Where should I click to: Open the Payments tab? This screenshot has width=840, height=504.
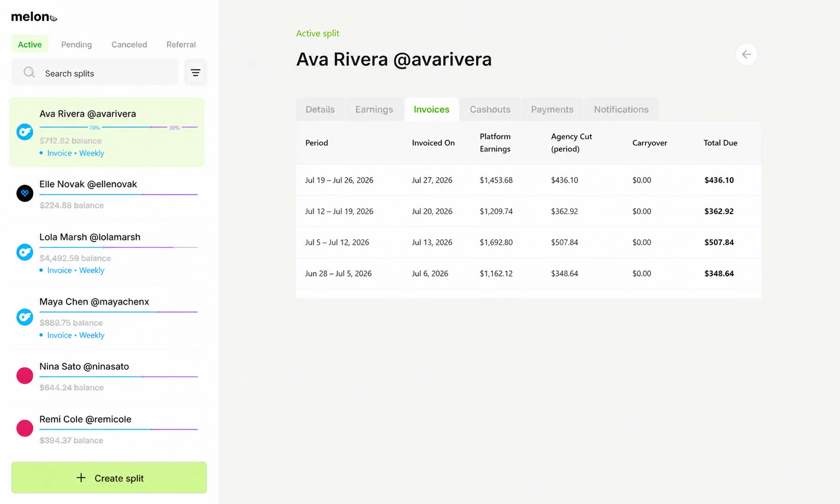[x=552, y=109]
